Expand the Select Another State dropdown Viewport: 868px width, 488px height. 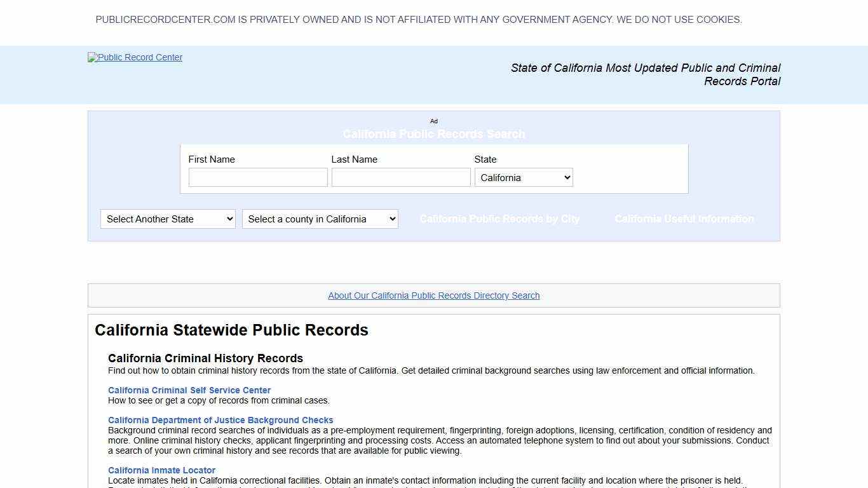pyautogui.click(x=167, y=219)
